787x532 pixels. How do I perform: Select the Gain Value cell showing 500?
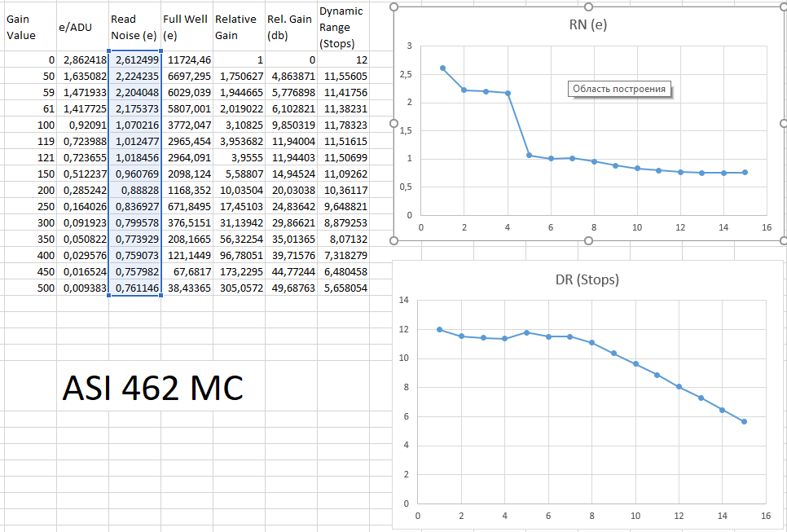click(x=28, y=288)
